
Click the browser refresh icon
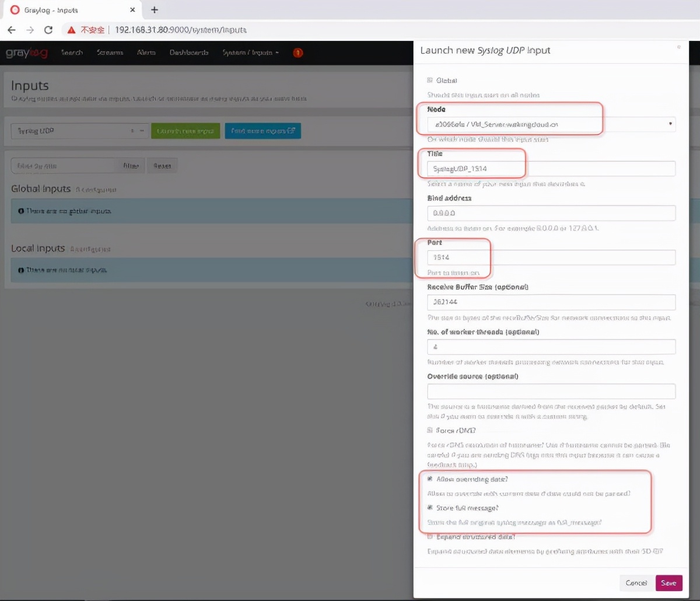pyautogui.click(x=48, y=29)
